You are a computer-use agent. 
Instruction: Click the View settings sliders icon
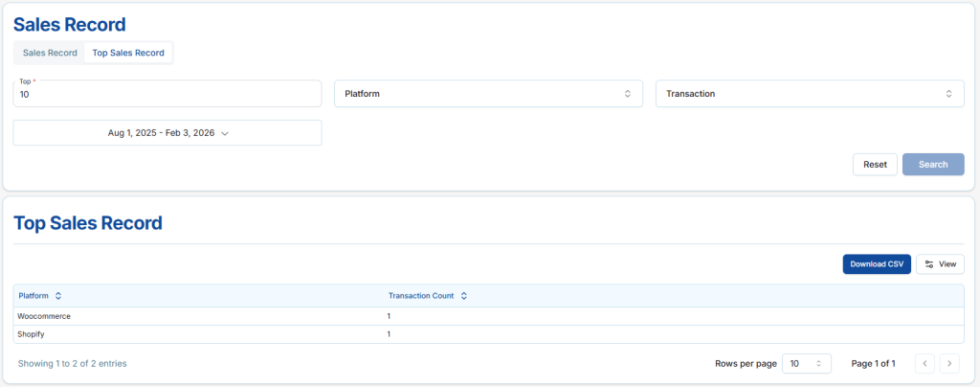(x=928, y=263)
